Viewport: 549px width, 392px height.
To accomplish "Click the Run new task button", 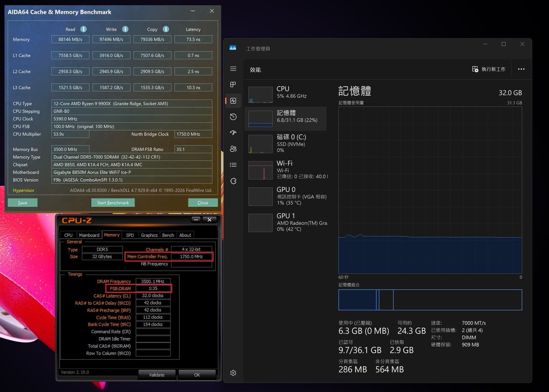I will click(489, 69).
